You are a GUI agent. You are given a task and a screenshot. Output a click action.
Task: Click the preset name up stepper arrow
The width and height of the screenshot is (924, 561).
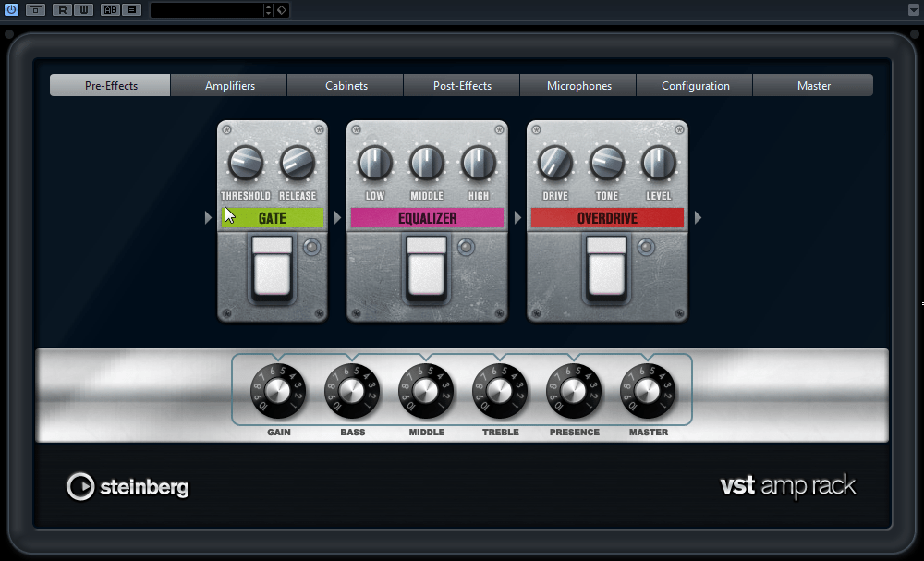[x=268, y=6]
